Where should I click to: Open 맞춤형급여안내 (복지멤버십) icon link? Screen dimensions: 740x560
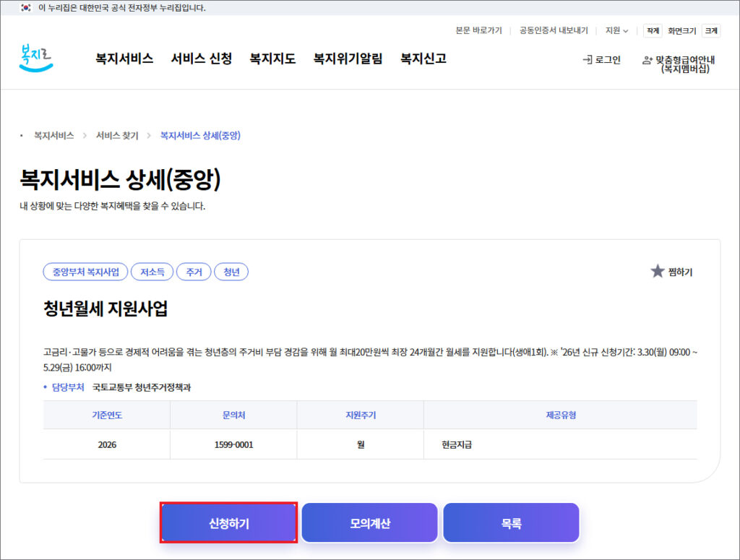point(647,61)
